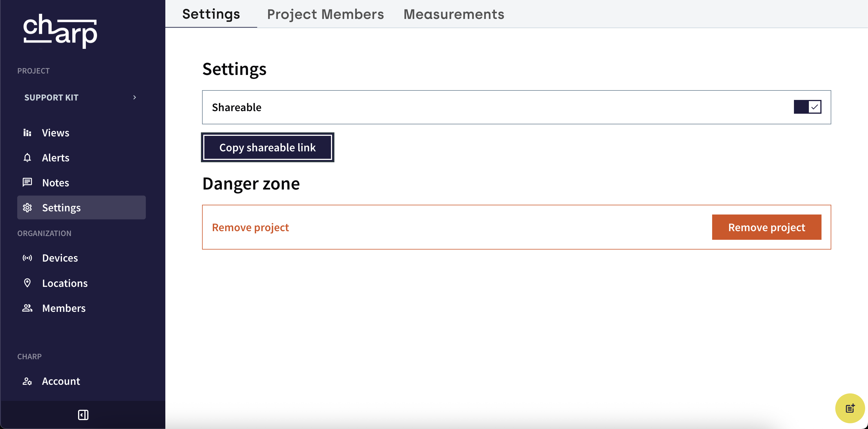
Task: Click the Views bar-chart icon
Action: point(27,133)
